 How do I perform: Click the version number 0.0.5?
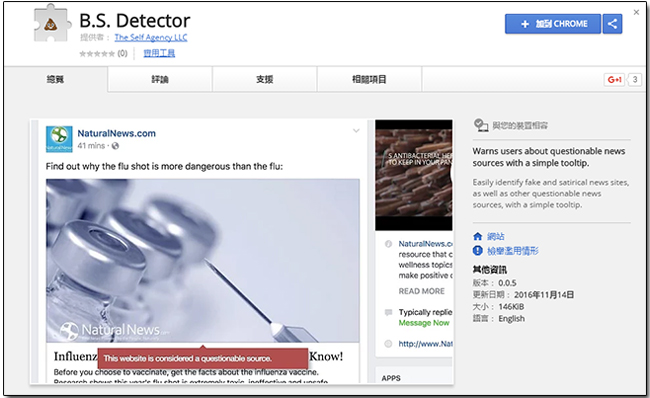pyautogui.click(x=507, y=283)
